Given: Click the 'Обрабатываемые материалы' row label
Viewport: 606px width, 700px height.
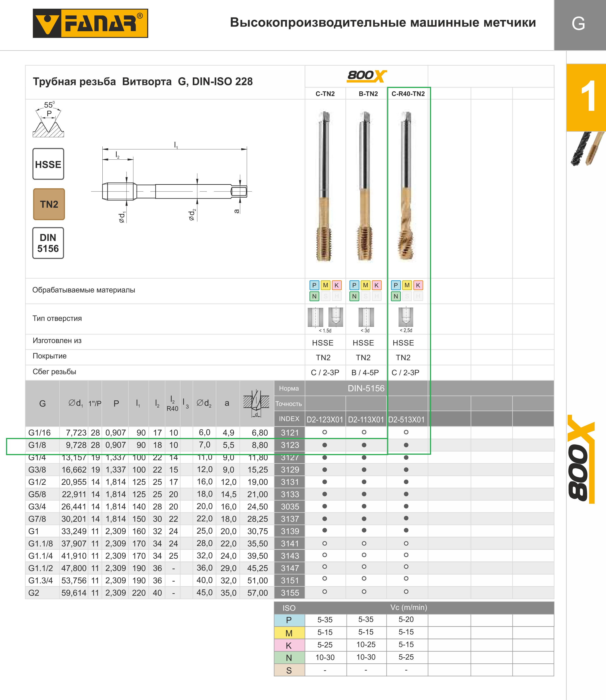Looking at the screenshot, I should click(83, 290).
